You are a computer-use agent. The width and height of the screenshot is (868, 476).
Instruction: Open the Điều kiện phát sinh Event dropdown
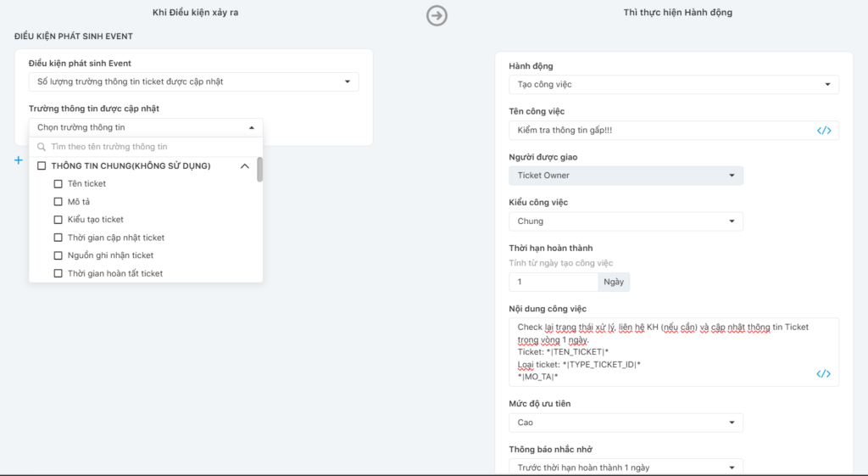pos(193,81)
